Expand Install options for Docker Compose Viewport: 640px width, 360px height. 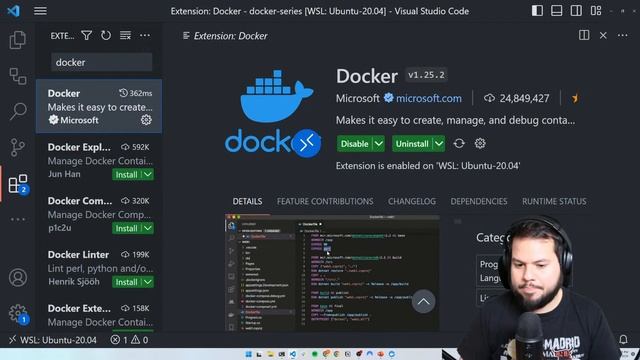(x=148, y=228)
